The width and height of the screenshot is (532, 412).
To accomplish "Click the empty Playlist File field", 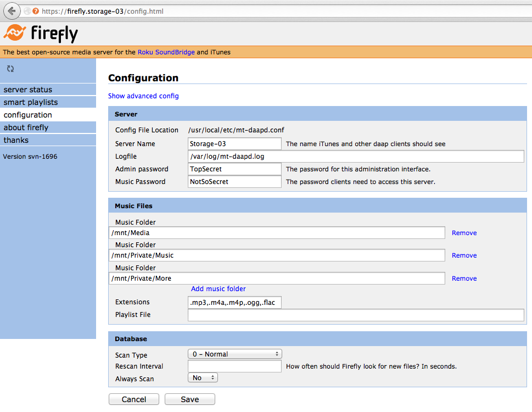I will coord(356,315).
